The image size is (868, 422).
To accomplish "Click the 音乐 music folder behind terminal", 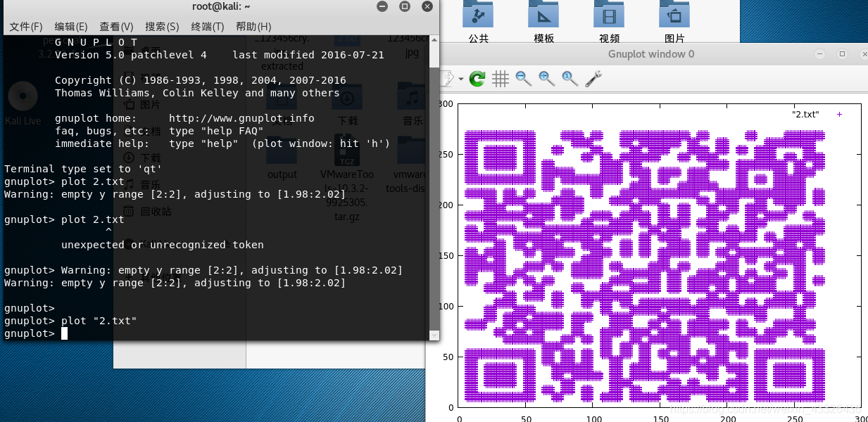I will point(413,104).
